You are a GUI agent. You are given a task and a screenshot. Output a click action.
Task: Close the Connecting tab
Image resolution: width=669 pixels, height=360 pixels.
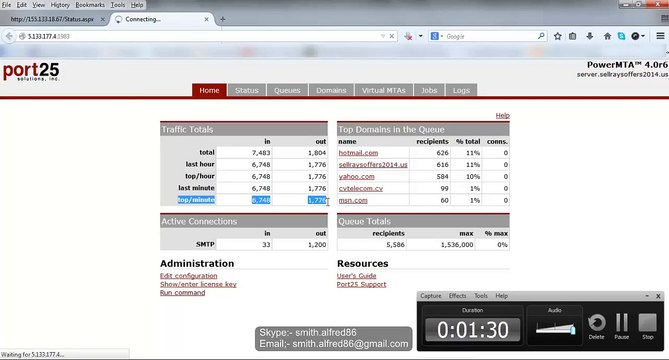pyautogui.click(x=207, y=19)
